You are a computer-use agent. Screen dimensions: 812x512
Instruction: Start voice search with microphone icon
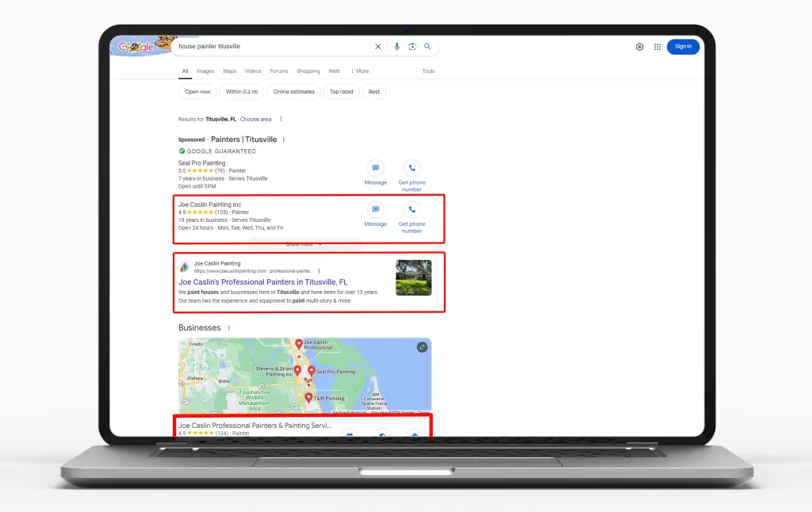(x=396, y=47)
